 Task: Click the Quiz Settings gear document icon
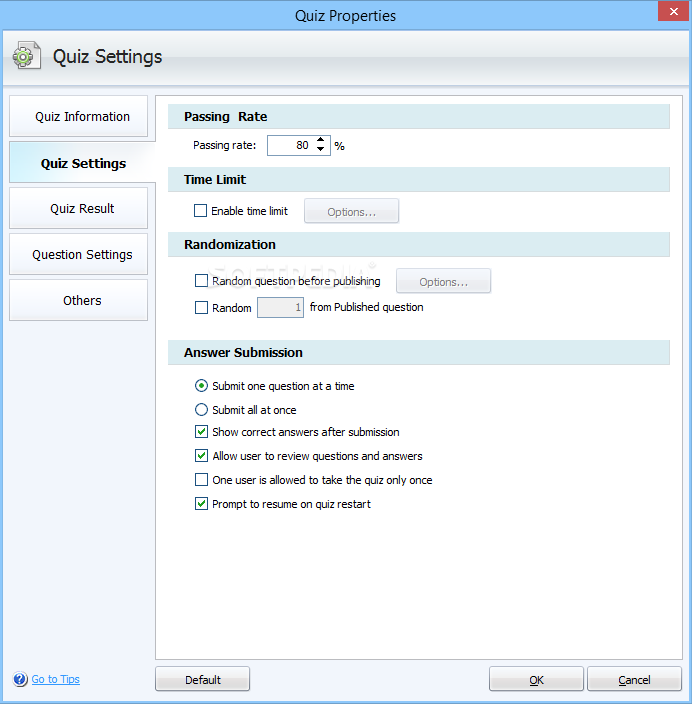pos(27,56)
